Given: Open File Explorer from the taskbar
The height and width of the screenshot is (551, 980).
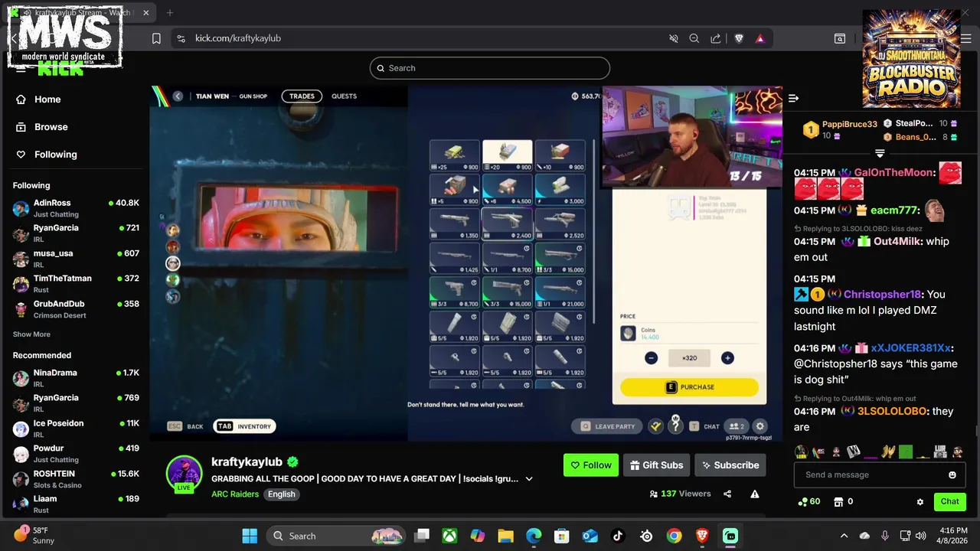Looking at the screenshot, I should [x=505, y=536].
